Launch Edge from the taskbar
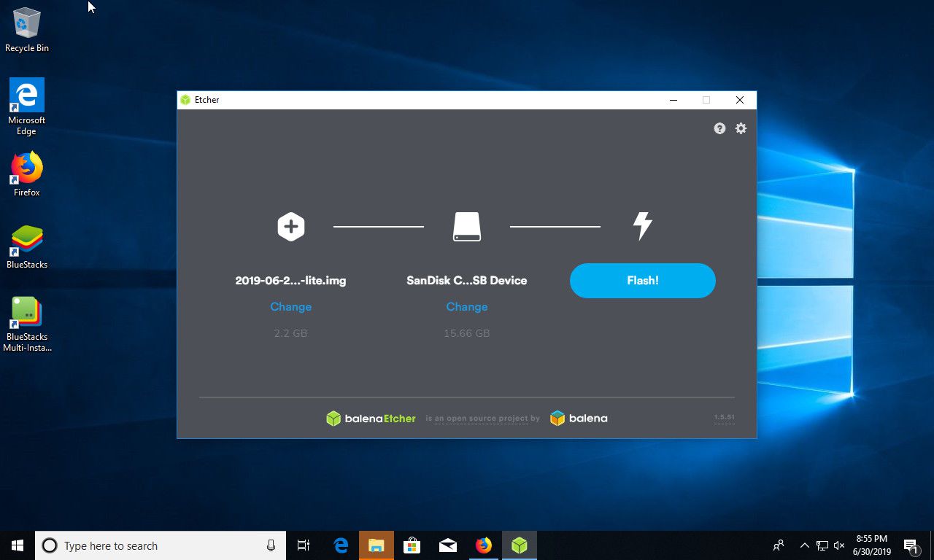Screen dimensions: 934x560 pos(341,545)
